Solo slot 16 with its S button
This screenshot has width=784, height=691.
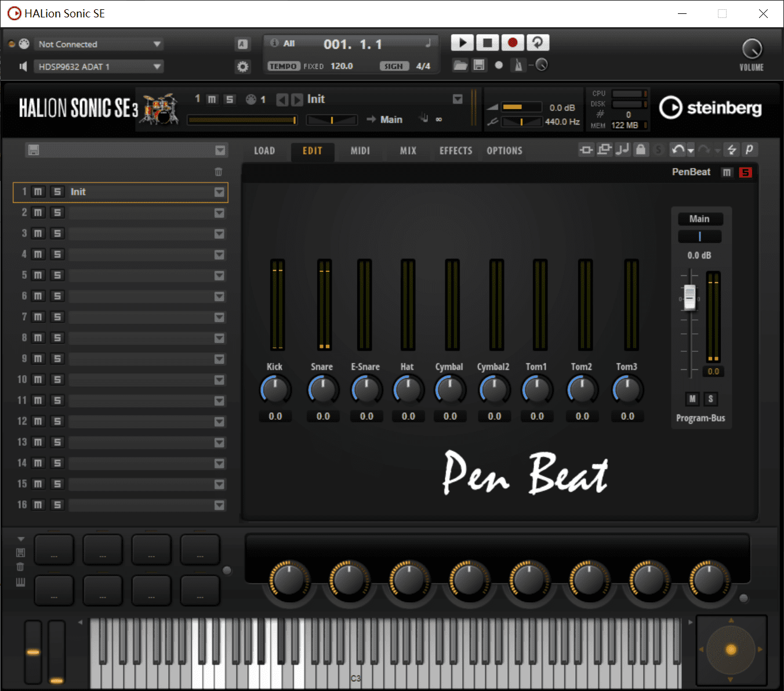tap(57, 505)
